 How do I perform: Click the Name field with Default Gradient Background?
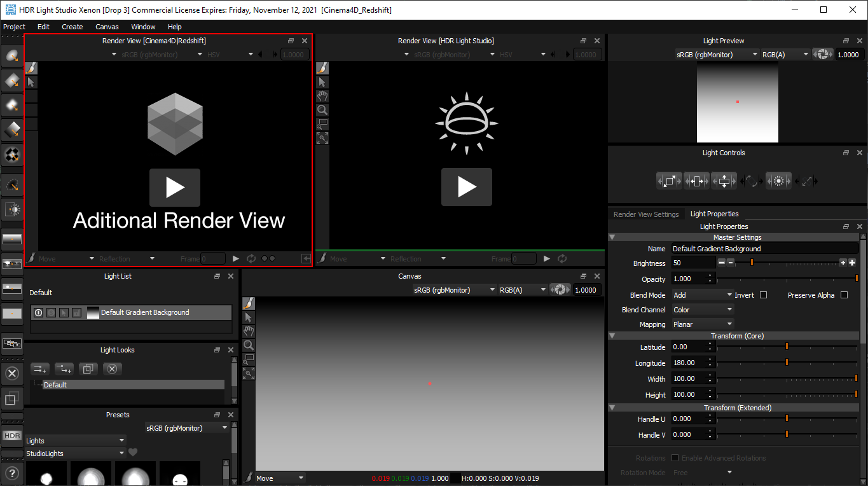(764, 249)
